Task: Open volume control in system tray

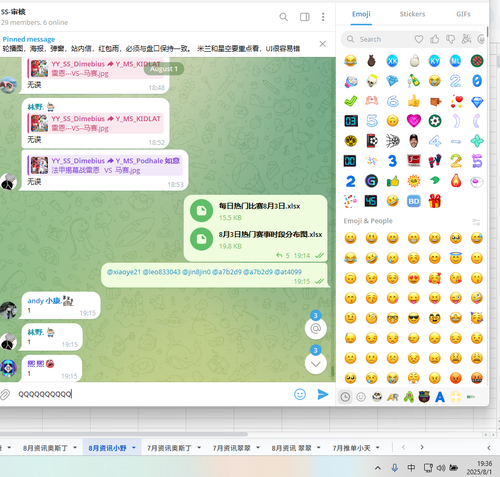Action: (x=441, y=468)
